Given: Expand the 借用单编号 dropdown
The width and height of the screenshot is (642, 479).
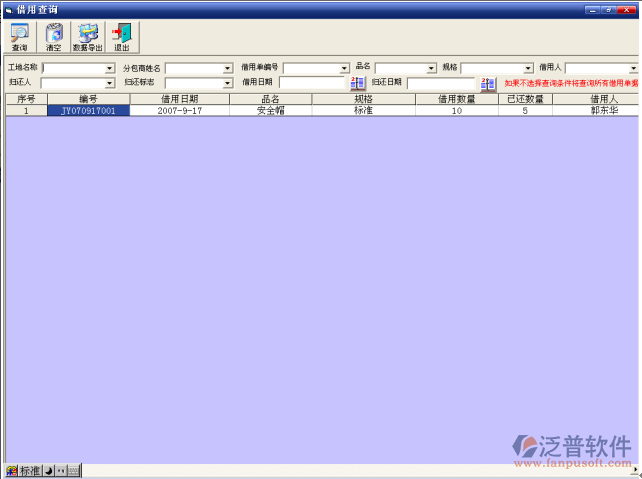Looking at the screenshot, I should 344,68.
